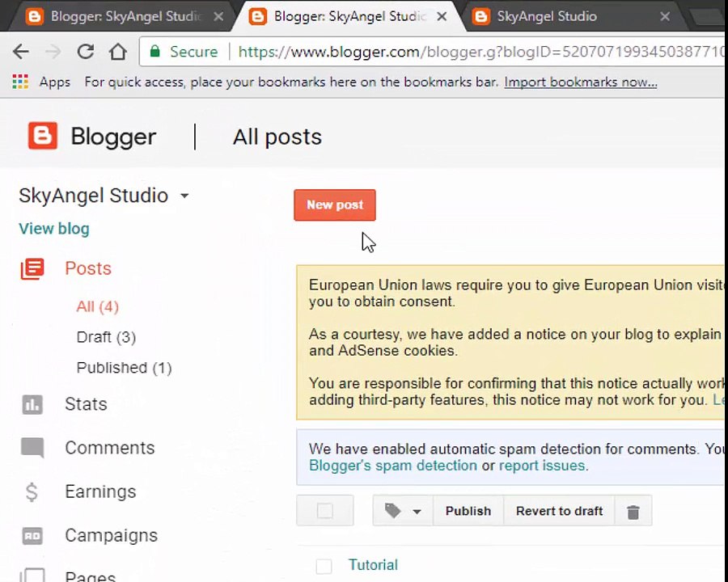Click the Earnings dollar sign icon
The height and width of the screenshot is (582, 728).
click(32, 492)
